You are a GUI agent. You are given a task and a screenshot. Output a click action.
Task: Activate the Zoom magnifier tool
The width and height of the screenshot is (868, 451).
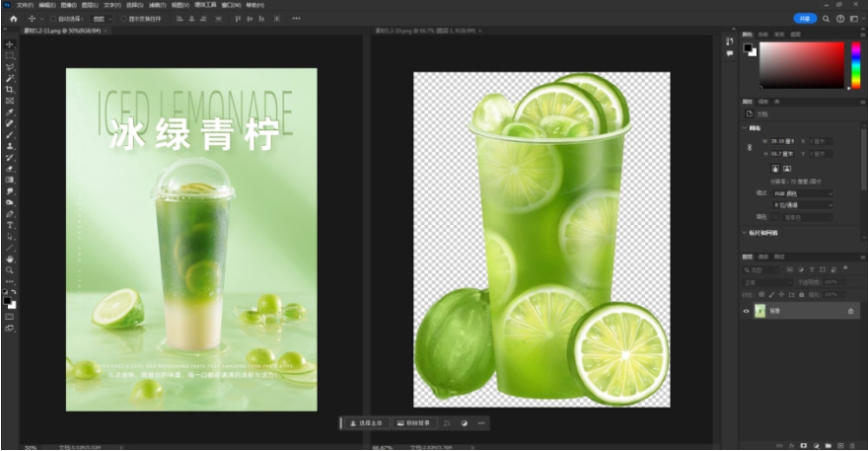pyautogui.click(x=10, y=269)
